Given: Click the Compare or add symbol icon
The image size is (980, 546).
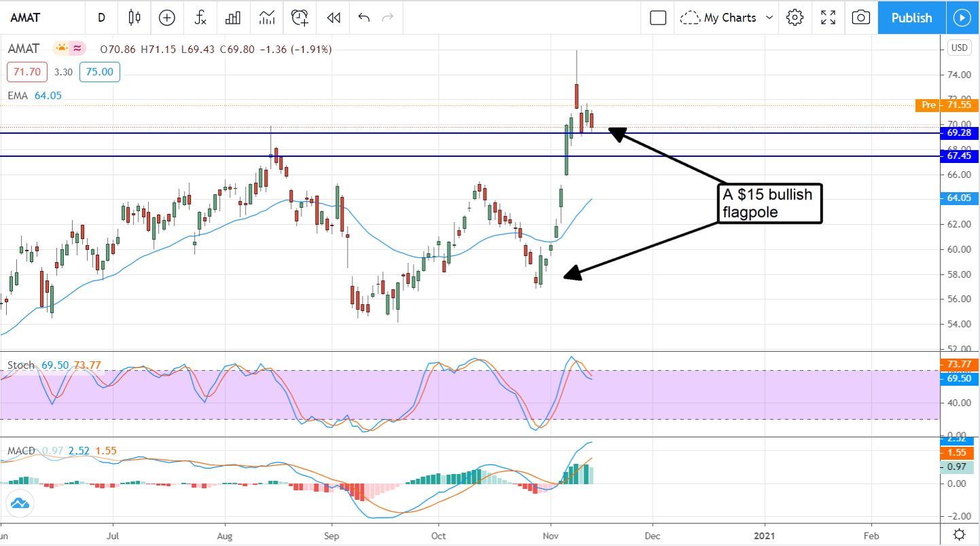Looking at the screenshot, I should pos(167,18).
